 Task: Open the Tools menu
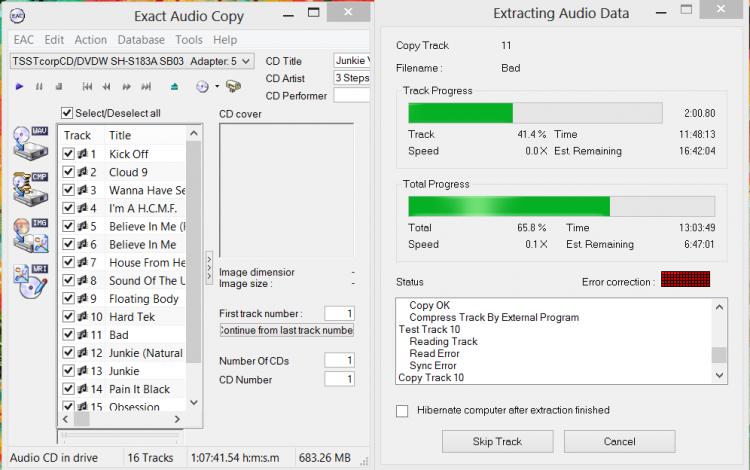point(189,40)
